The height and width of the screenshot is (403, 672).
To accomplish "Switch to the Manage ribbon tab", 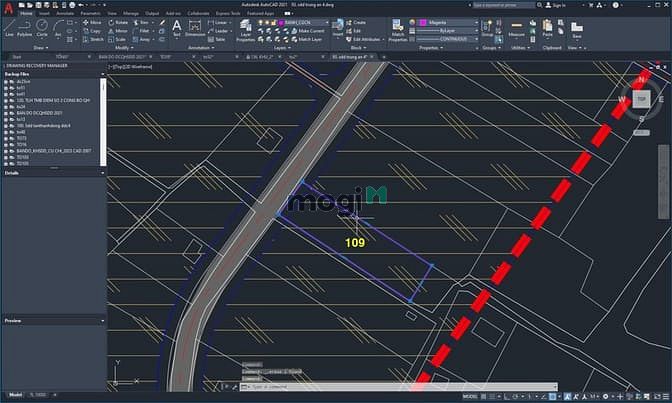I will point(131,13).
